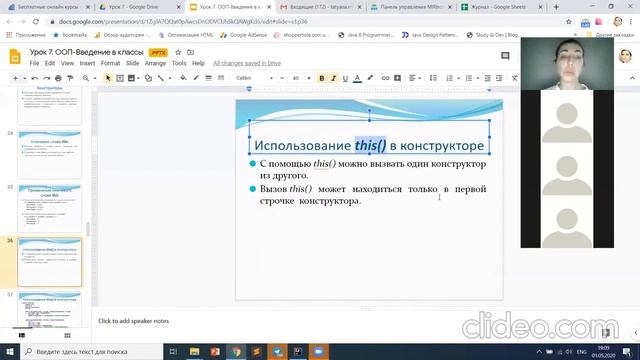Click the increase indent icon
640x360 pixels.
coord(499,78)
